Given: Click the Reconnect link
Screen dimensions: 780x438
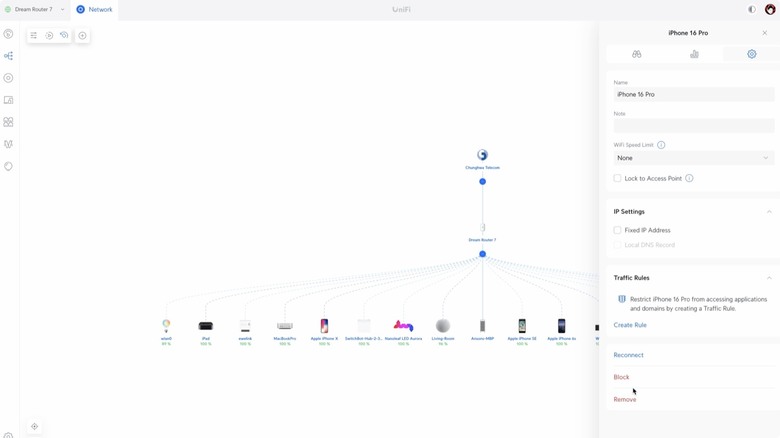Looking at the screenshot, I should (628, 355).
